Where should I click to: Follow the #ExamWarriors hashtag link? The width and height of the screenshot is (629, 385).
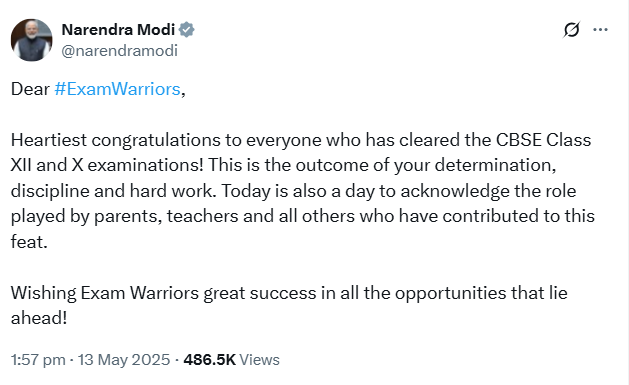pyautogui.click(x=118, y=89)
